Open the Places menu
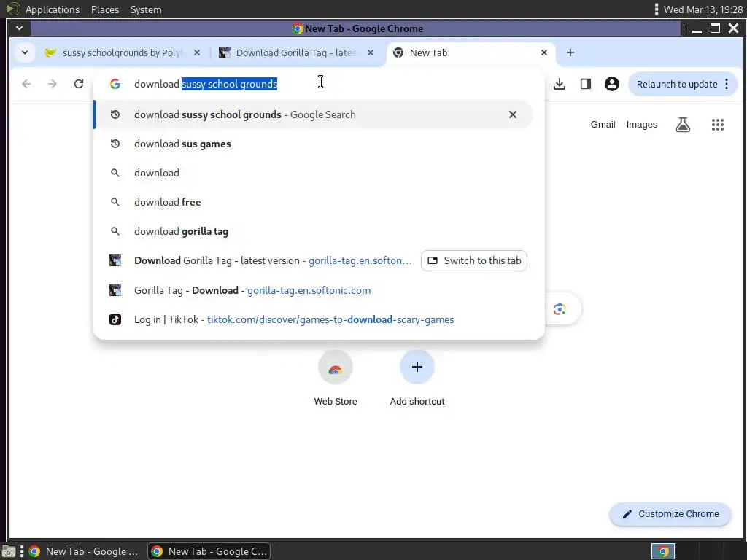Screen dimensions: 747x560 (105, 9)
